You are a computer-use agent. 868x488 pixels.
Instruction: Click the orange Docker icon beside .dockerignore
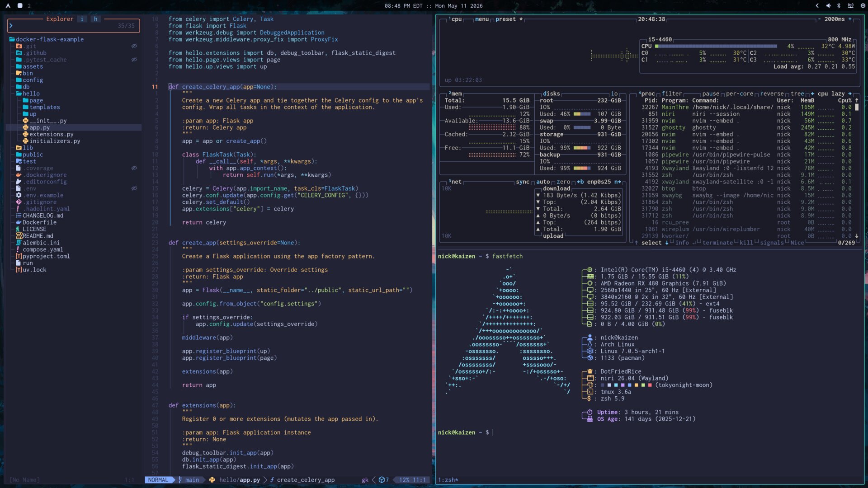tap(19, 175)
